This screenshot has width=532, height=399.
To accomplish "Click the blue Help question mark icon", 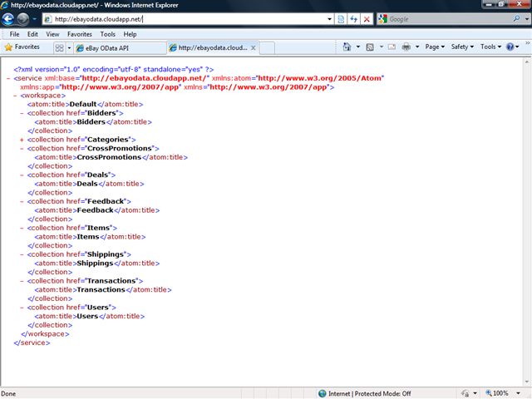I will pos(510,47).
